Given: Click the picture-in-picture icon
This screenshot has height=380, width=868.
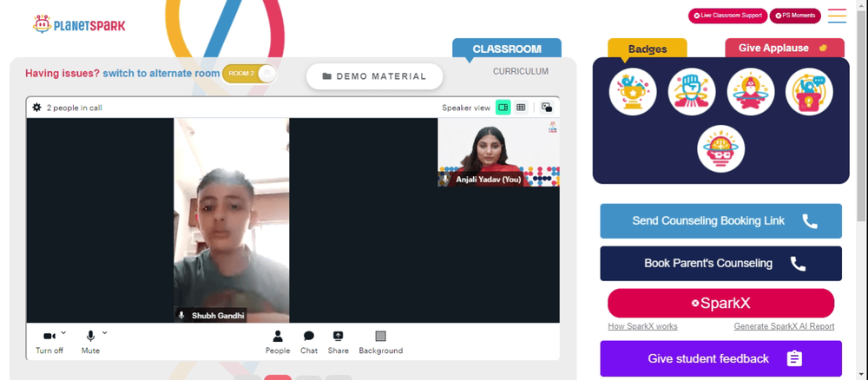Looking at the screenshot, I should pos(546,108).
